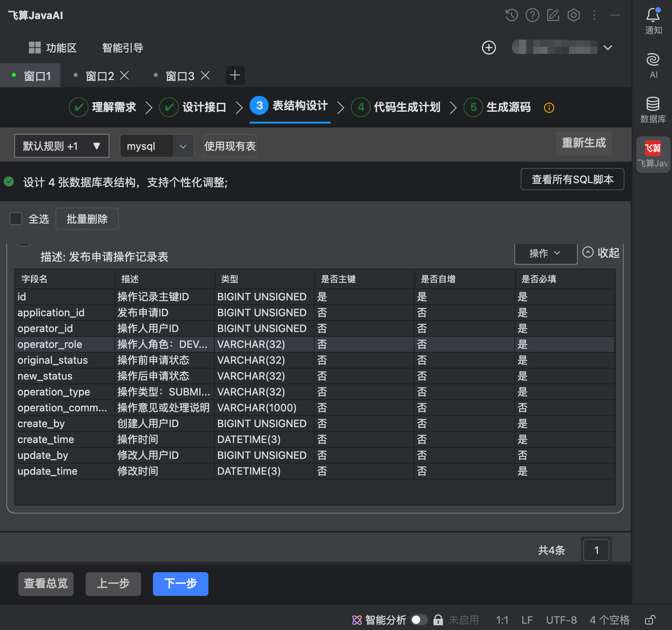Viewport: 672px width, 630px height.
Task: Click the page number 1 field
Action: [596, 550]
